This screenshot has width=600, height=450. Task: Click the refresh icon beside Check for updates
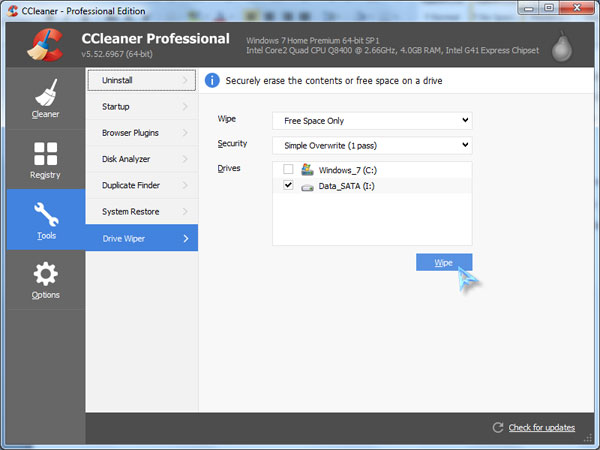[497, 427]
